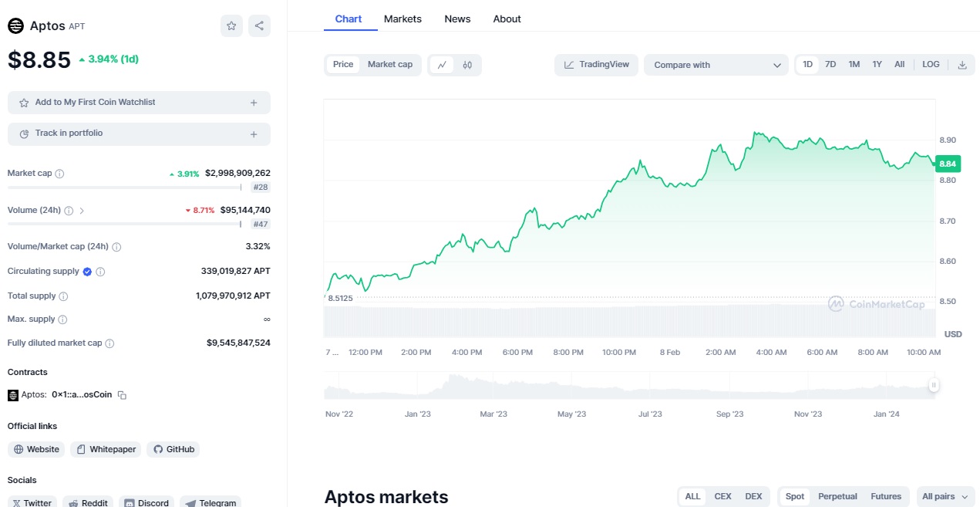Open the Compare with dropdown

click(716, 65)
